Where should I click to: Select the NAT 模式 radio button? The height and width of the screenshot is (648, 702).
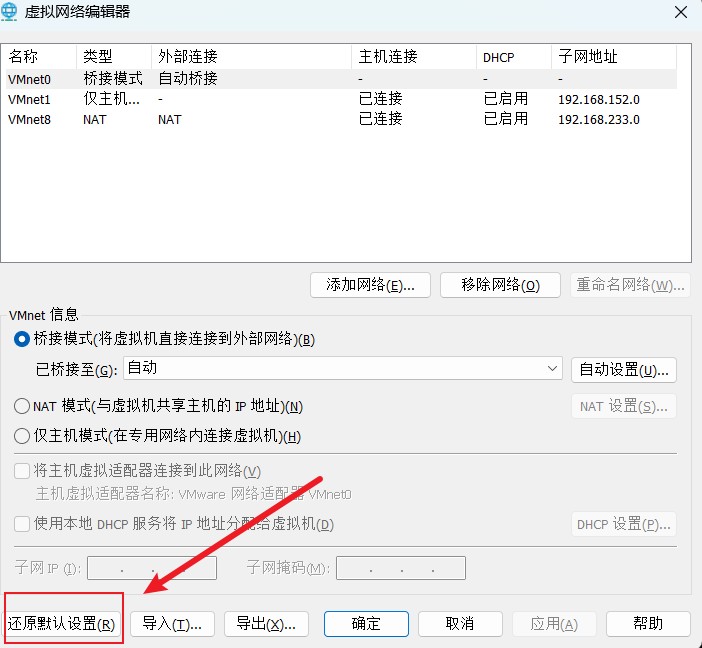22,406
